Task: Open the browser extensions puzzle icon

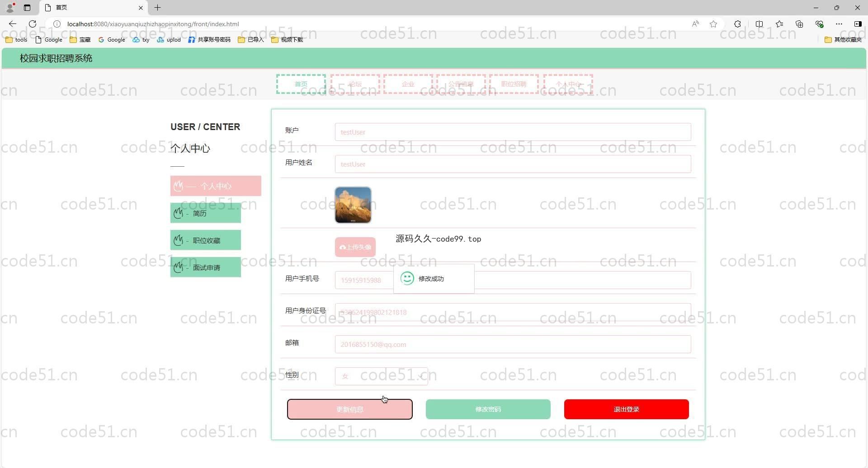Action: click(x=737, y=24)
